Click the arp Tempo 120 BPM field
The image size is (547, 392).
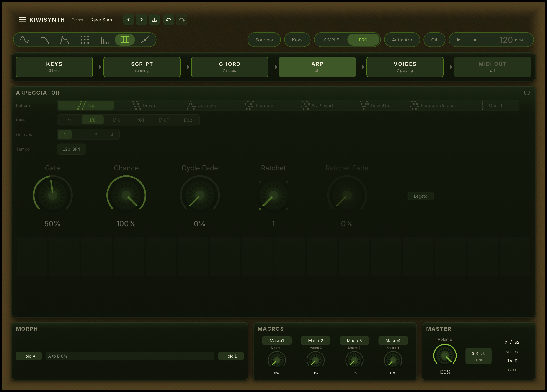[71, 149]
